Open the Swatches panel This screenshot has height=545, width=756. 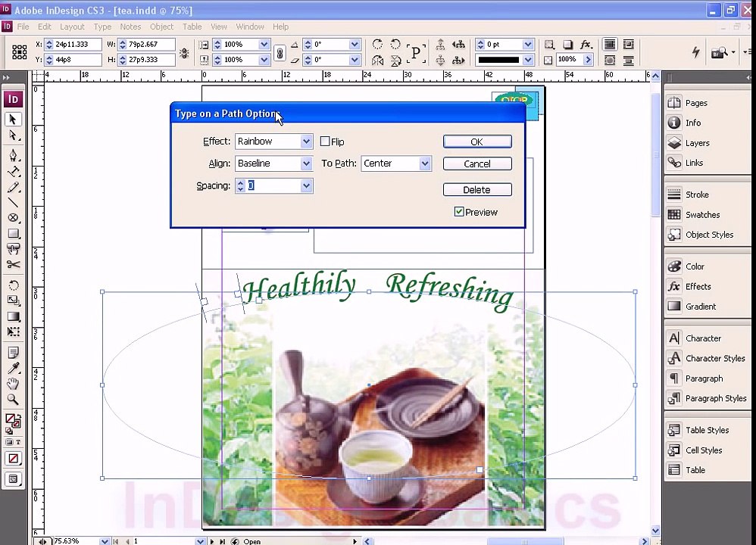click(x=702, y=214)
